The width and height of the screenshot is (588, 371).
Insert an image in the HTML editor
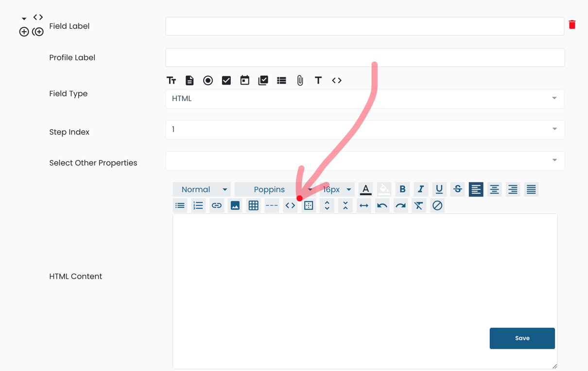pyautogui.click(x=235, y=205)
